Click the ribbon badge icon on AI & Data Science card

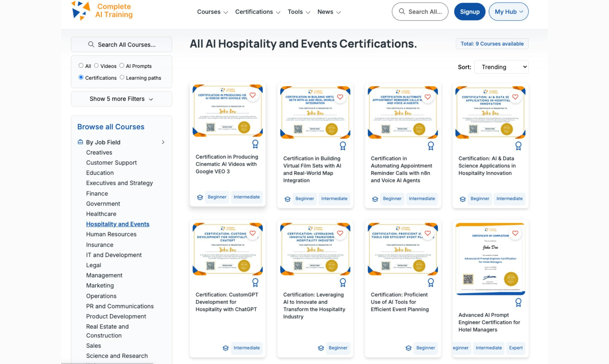pos(519,145)
